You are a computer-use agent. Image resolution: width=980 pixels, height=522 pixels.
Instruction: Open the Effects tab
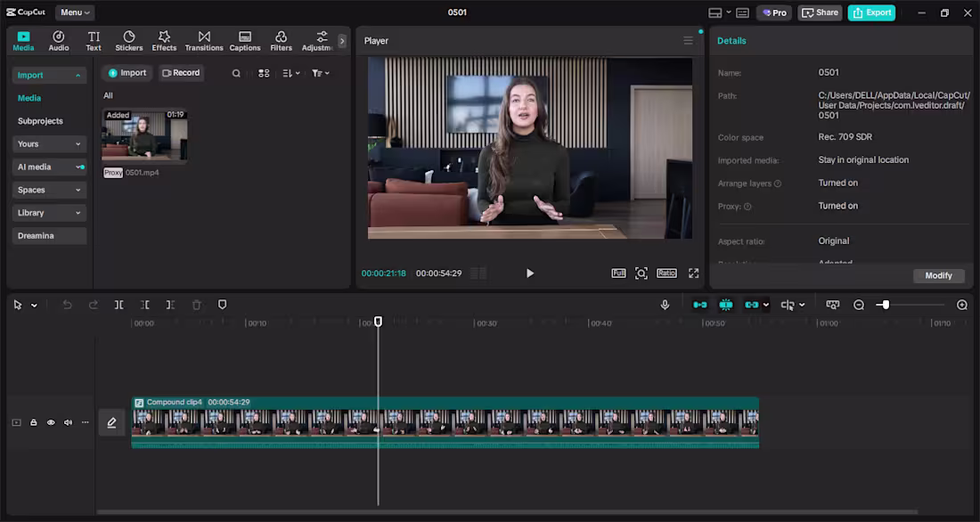164,41
